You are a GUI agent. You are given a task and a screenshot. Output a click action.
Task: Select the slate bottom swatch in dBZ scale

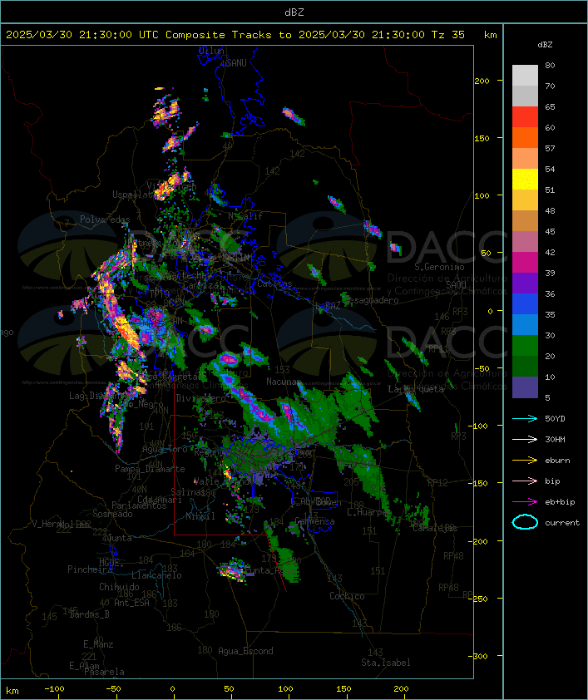(525, 387)
